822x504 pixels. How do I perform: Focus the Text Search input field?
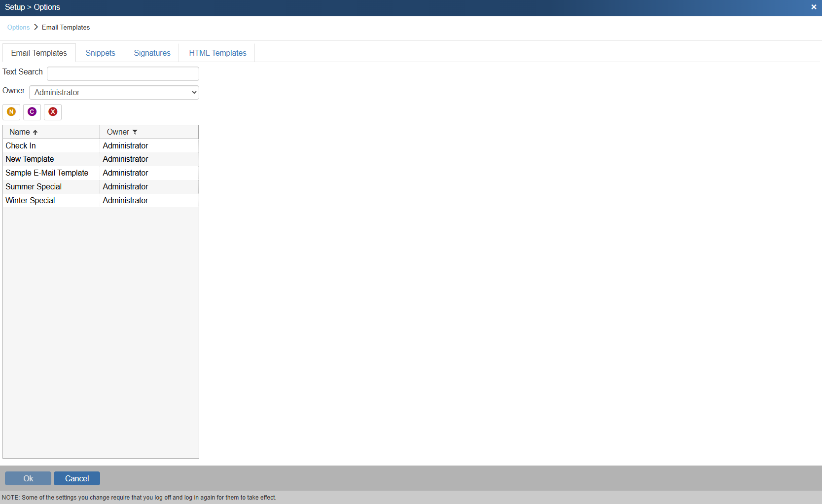[123, 74]
